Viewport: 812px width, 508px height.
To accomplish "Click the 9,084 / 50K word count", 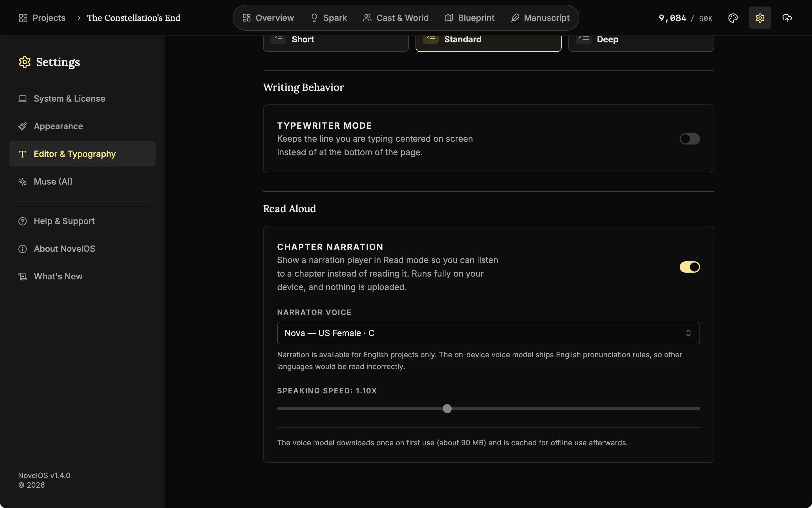I will (x=685, y=18).
